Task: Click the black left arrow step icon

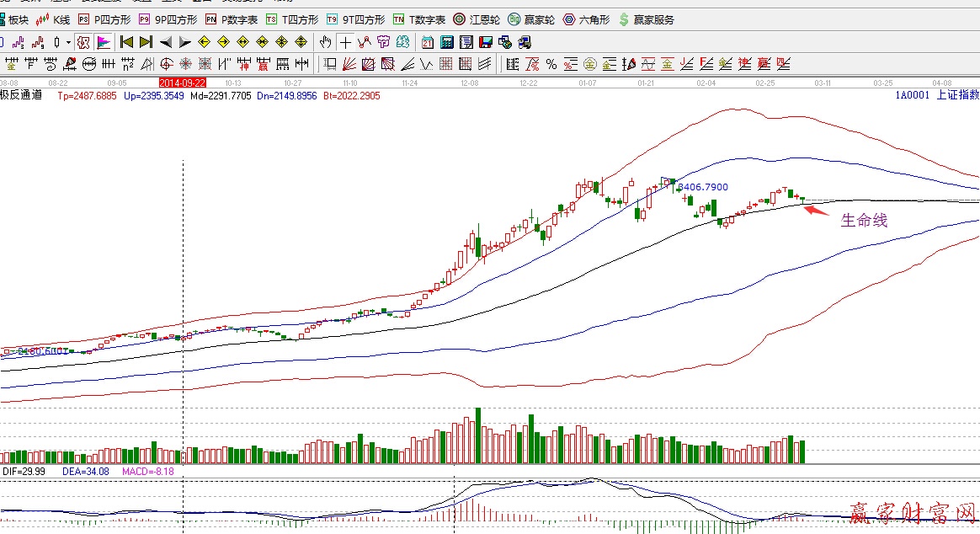Action: 166,42
